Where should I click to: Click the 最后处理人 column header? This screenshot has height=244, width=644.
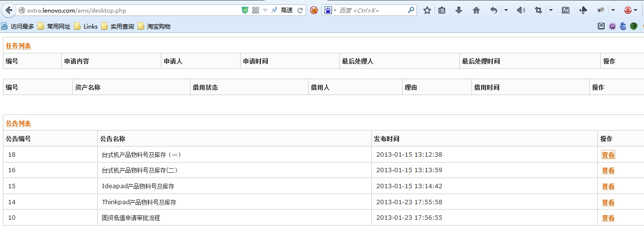pyautogui.click(x=358, y=61)
